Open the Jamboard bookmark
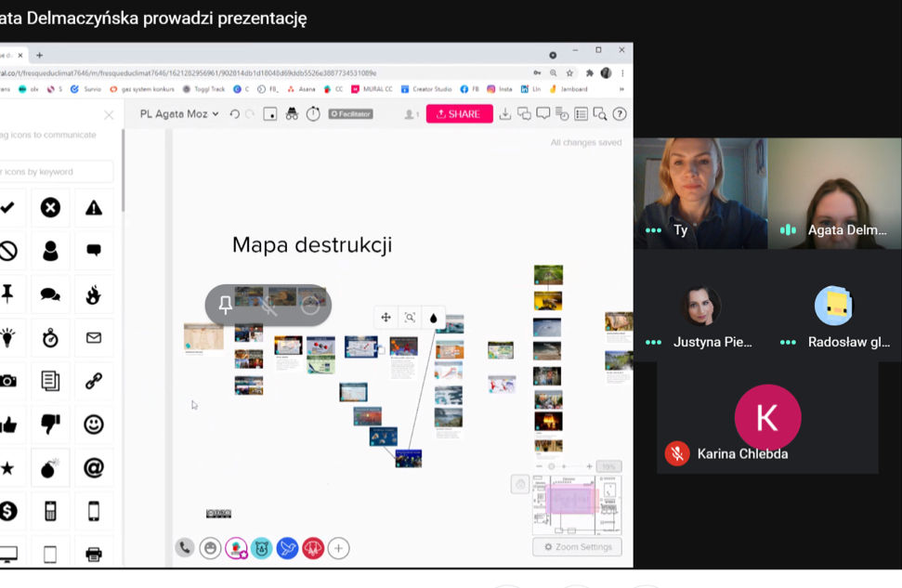 pos(569,89)
